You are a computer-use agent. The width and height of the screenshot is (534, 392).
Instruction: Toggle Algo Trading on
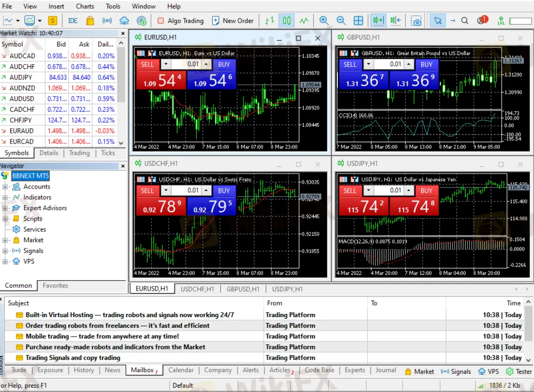tap(180, 20)
